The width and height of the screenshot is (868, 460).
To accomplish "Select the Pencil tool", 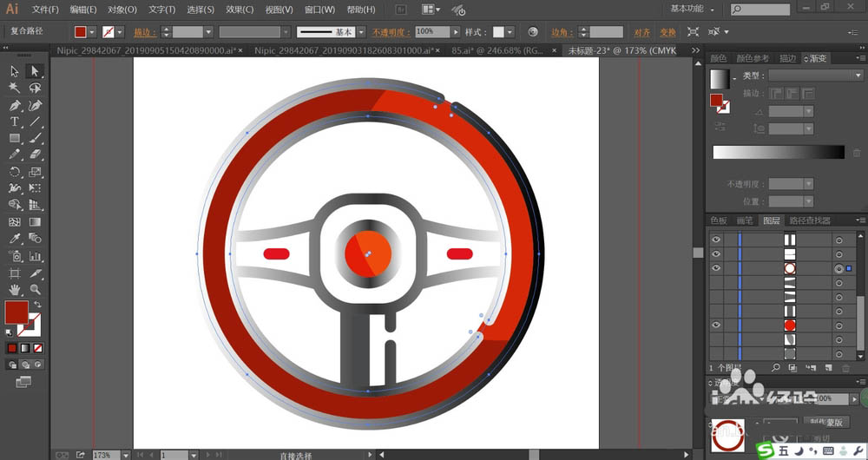I will (x=15, y=154).
